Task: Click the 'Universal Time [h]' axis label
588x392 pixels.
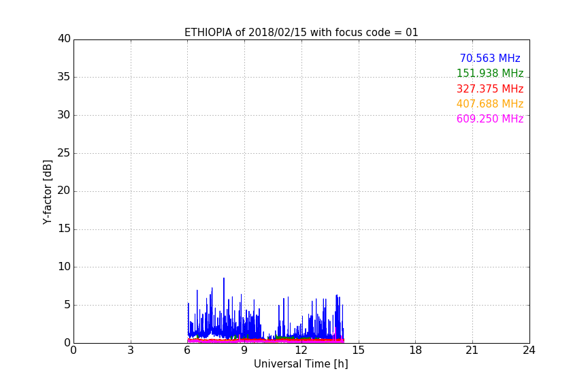Action: click(x=301, y=364)
